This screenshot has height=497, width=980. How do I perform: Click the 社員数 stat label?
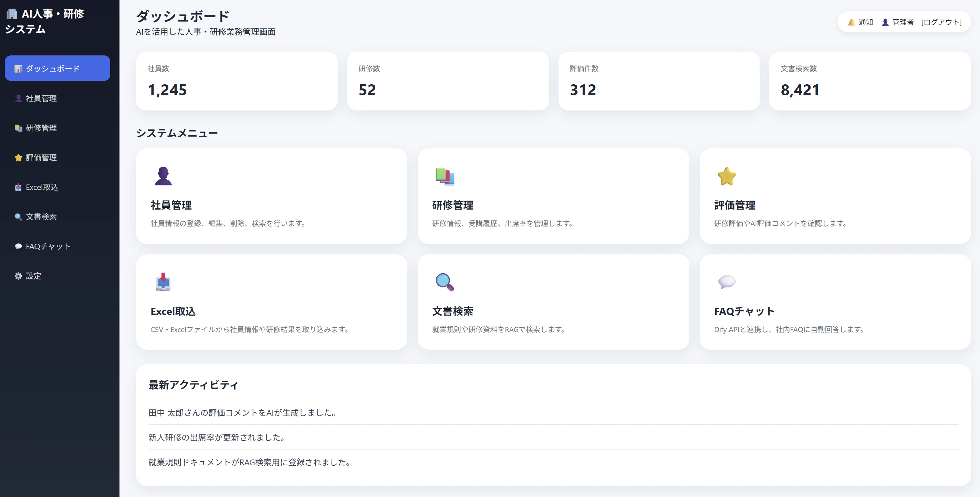coord(158,69)
